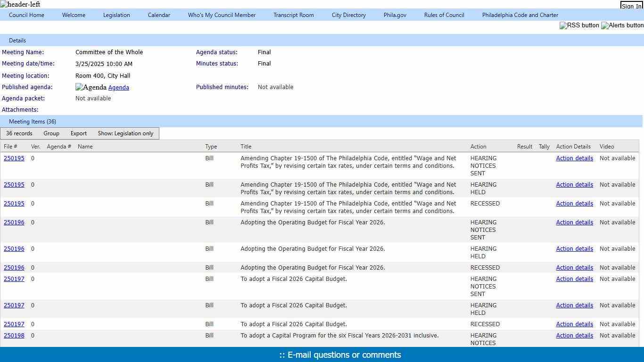Go to the Calendar tab
Screen dimensions: 644x362
tap(159, 15)
